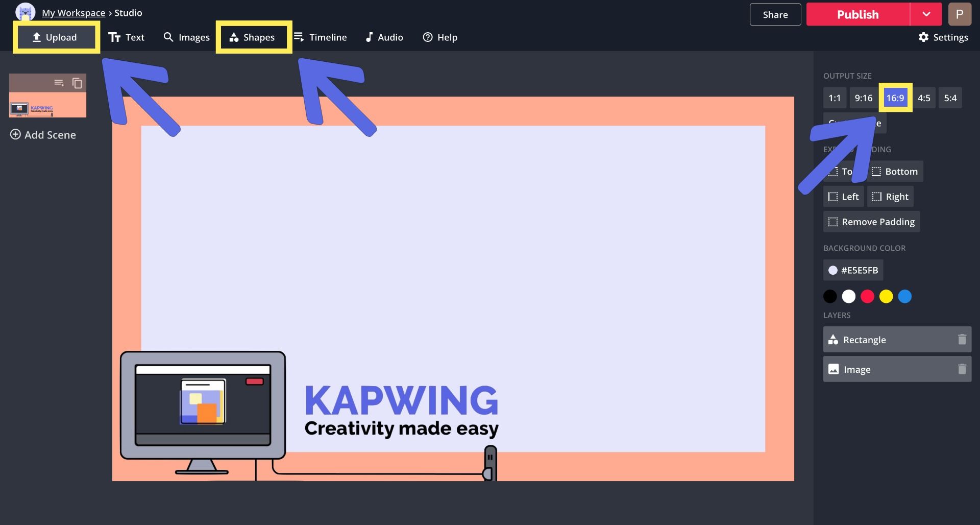Viewport: 980px width, 525px height.
Task: Select the 1:1 output size
Action: coord(834,98)
